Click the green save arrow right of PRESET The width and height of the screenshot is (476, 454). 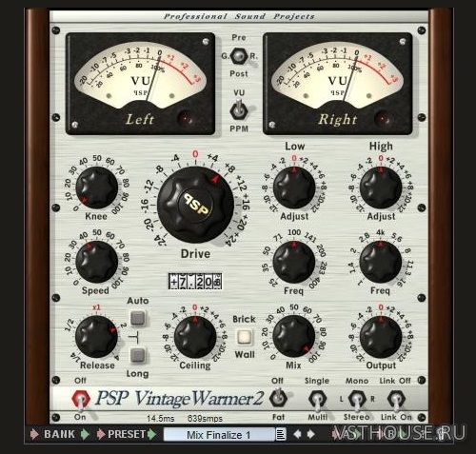(152, 434)
